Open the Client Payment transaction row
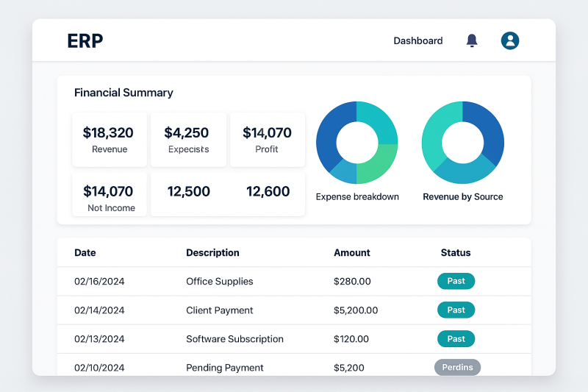588x392 pixels. pos(220,310)
